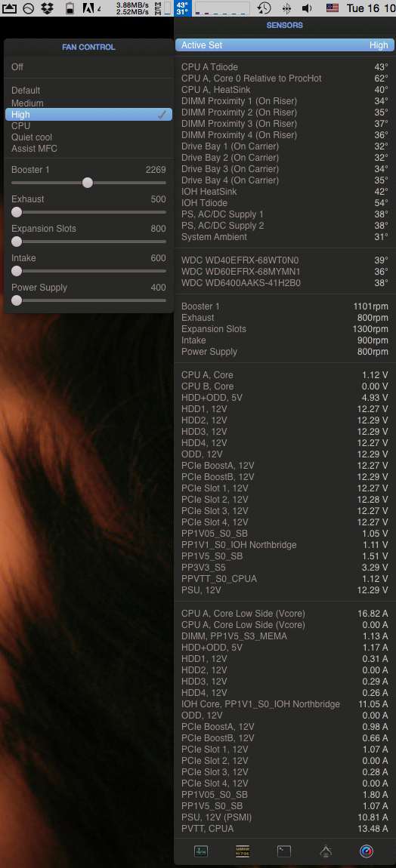Click the eject tray icon in menu bar
The height and width of the screenshot is (868, 396).
point(10,8)
